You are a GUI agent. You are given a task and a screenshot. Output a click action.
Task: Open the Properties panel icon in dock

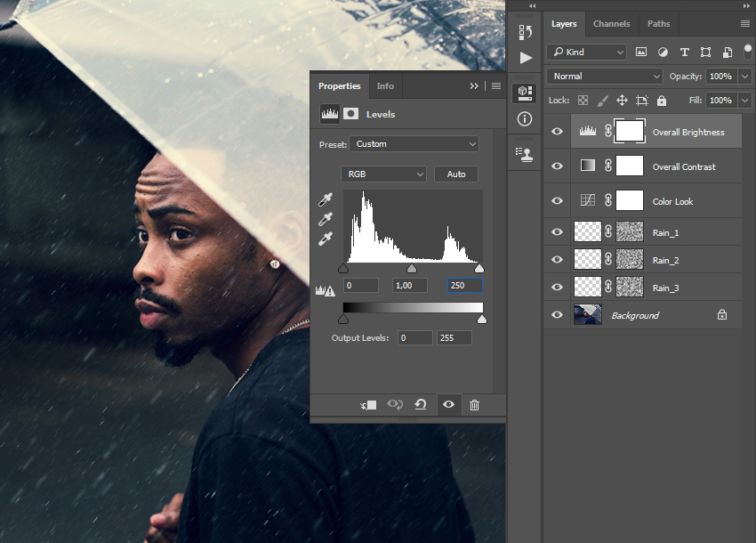click(x=525, y=93)
